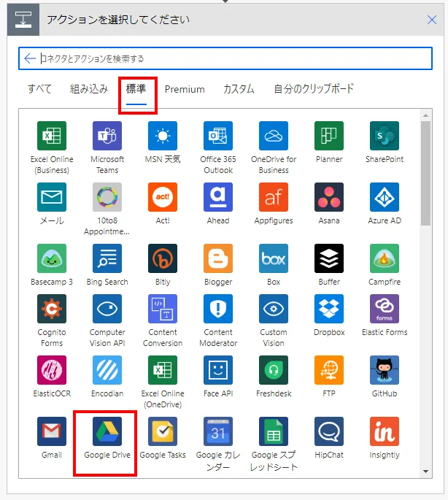The width and height of the screenshot is (448, 500).
Task: Open the Custom Vision connector
Action: coord(274,309)
